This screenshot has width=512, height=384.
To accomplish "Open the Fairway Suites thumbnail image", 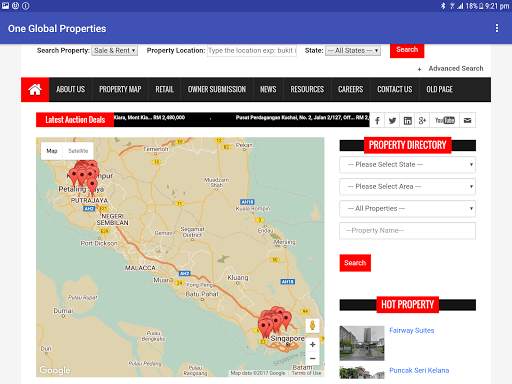I will click(x=362, y=343).
